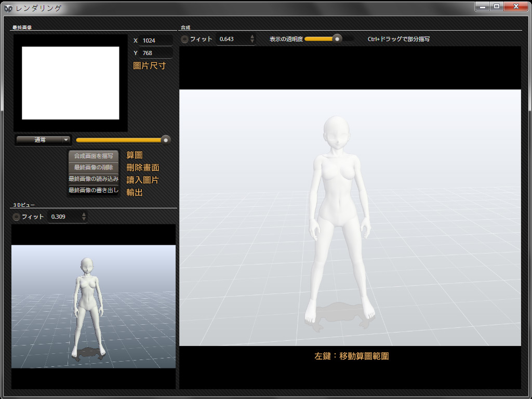The height and width of the screenshot is (399, 532).
Task: Click the app icon in the title bar
Action: [8, 8]
